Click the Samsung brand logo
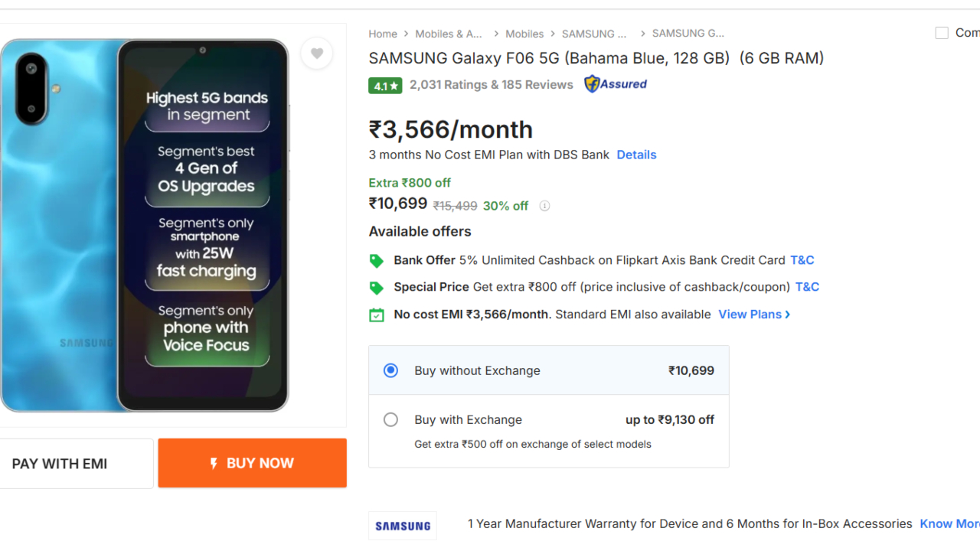980x551 pixels. (403, 526)
